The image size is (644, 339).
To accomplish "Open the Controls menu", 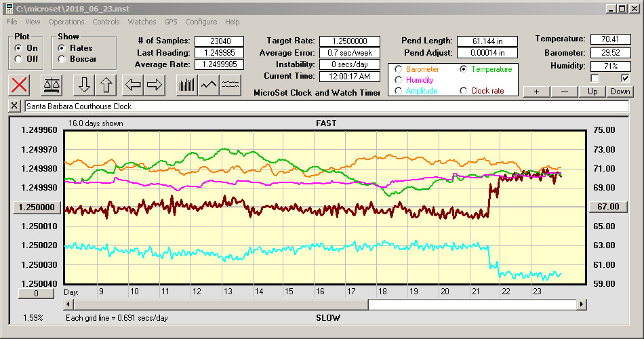I will click(x=106, y=22).
